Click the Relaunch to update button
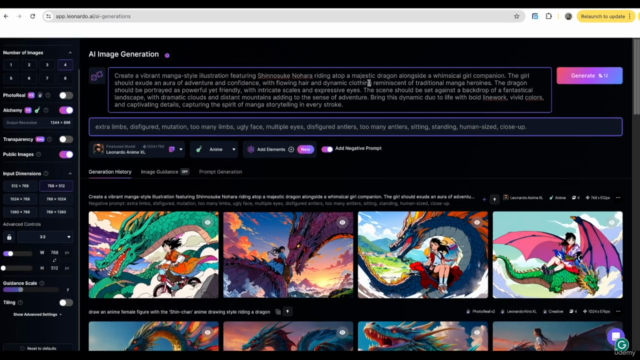This screenshot has width=640, height=360. coord(605,16)
